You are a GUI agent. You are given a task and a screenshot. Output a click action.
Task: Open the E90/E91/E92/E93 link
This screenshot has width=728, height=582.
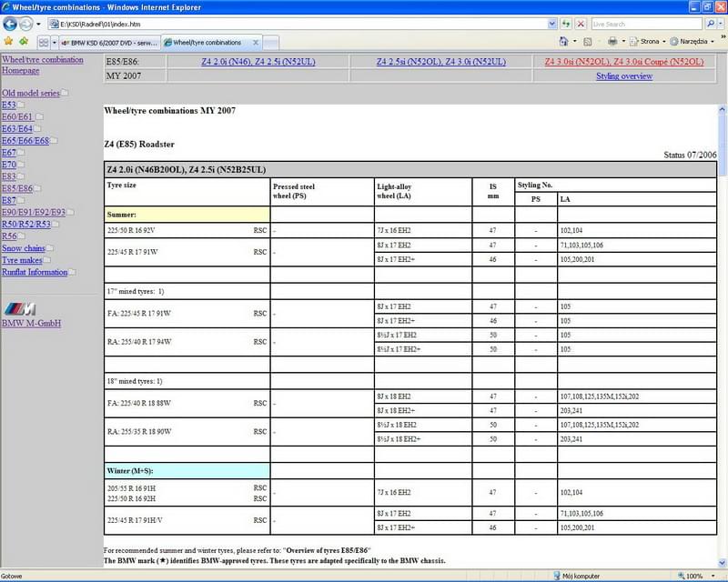coord(34,212)
